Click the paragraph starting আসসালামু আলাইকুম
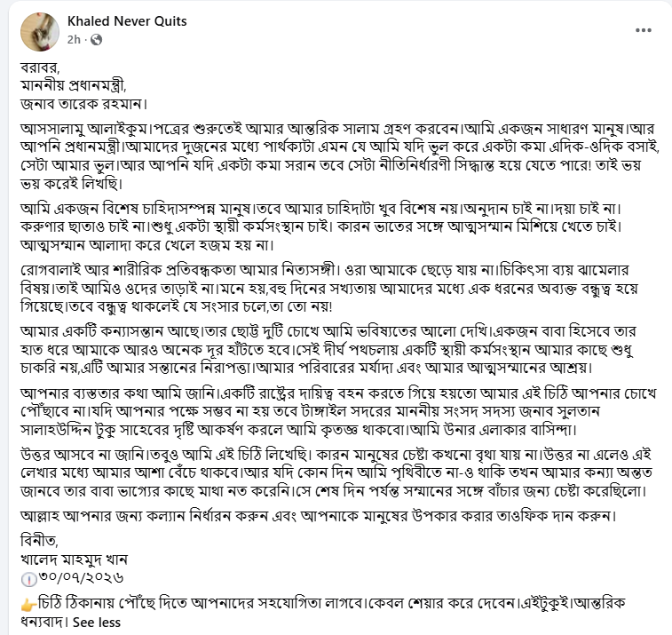The height and width of the screenshot is (635, 672). click(340, 156)
